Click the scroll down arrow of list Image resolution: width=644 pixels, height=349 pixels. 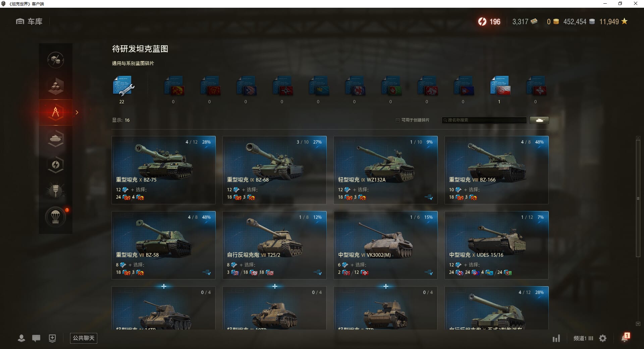tap(638, 324)
